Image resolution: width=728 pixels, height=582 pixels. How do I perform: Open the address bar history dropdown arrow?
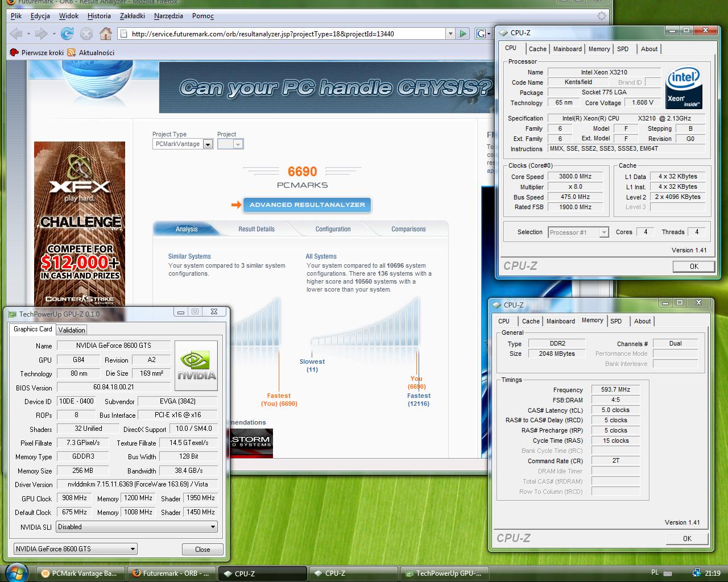click(x=450, y=34)
